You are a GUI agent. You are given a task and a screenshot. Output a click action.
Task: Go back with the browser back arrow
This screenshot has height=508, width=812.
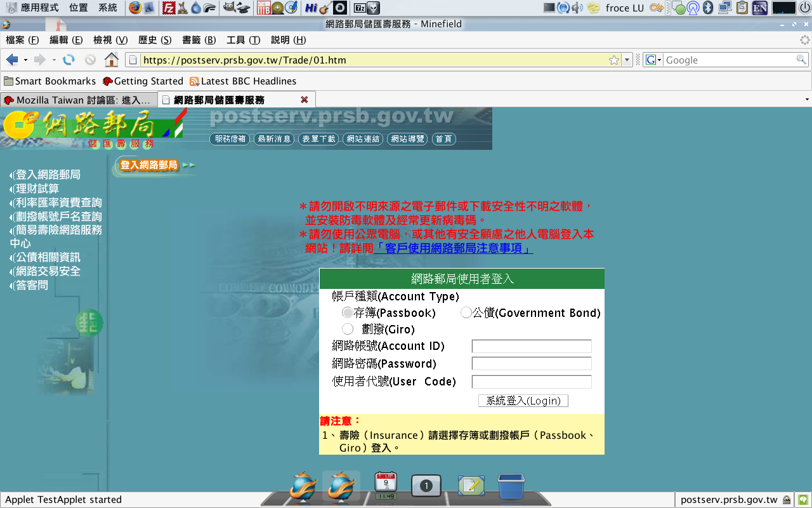coord(12,60)
